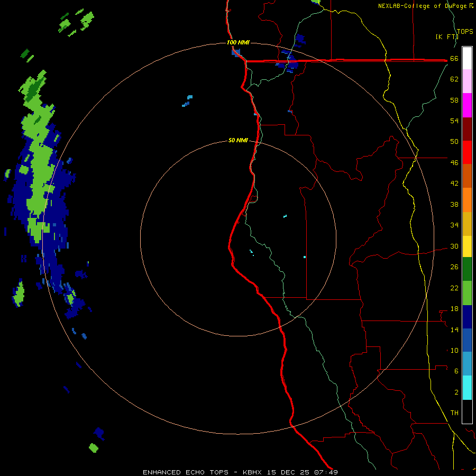Click the 14 legend value
The height and width of the screenshot is (476, 476).
pyautogui.click(x=454, y=329)
